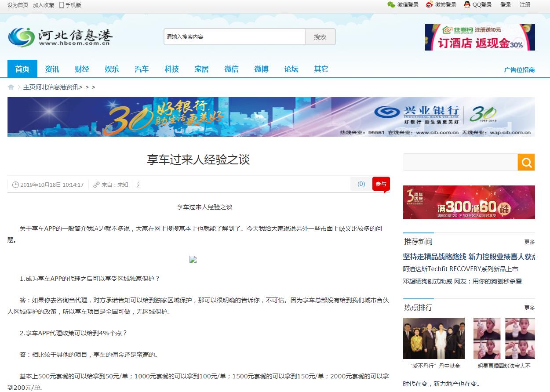Select the 汽车 navigation tab
Image resolution: width=550 pixels, height=392 pixels.
coord(142,69)
